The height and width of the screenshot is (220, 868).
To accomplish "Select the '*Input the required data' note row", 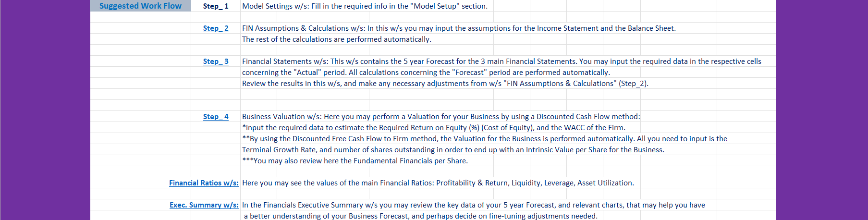I will (434, 128).
